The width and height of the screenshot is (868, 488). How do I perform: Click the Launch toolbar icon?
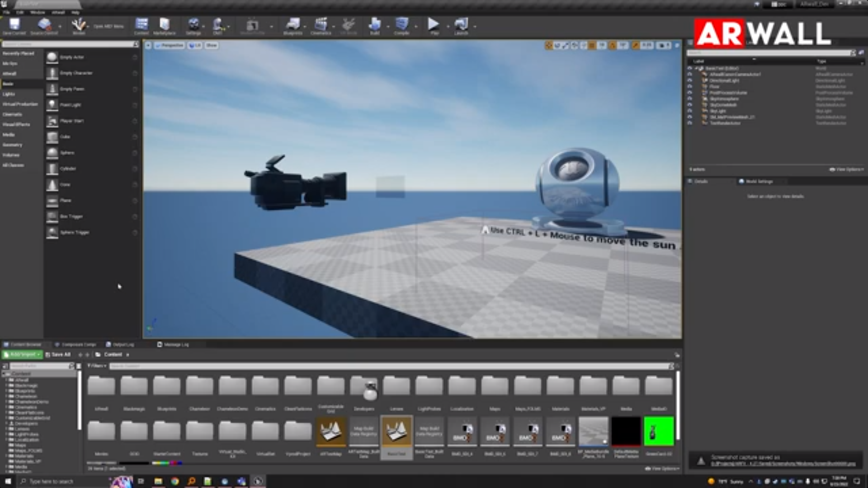[460, 25]
